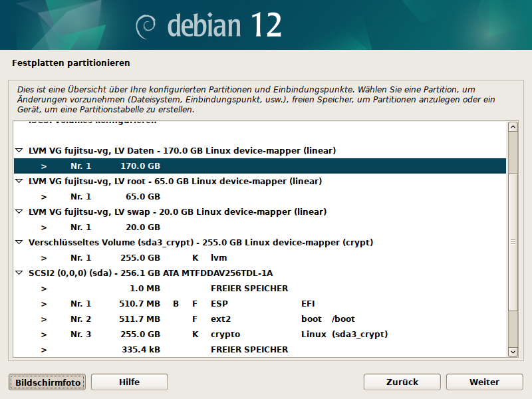The width and height of the screenshot is (532, 399).
Task: Click the scrollbar up arrow
Action: click(x=513, y=127)
